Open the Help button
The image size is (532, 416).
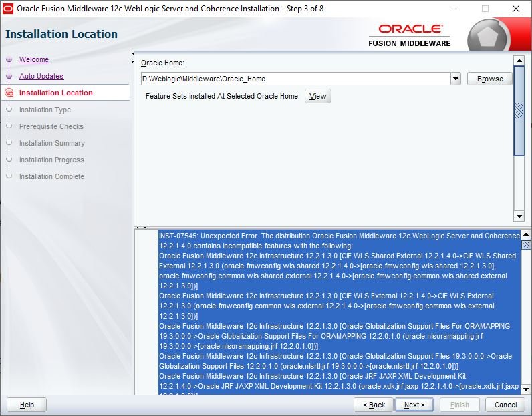pos(27,405)
